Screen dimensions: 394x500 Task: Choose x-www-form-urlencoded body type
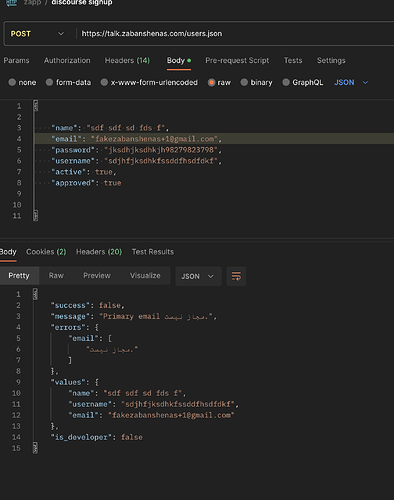[149, 82]
